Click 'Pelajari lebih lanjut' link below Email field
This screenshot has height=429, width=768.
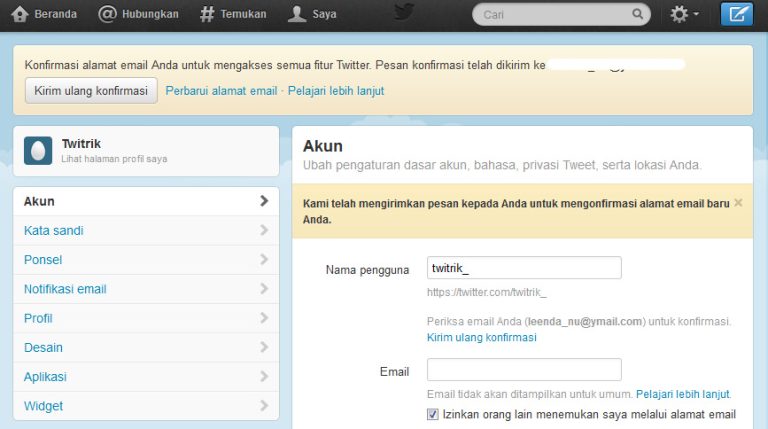pyautogui.click(x=683, y=394)
